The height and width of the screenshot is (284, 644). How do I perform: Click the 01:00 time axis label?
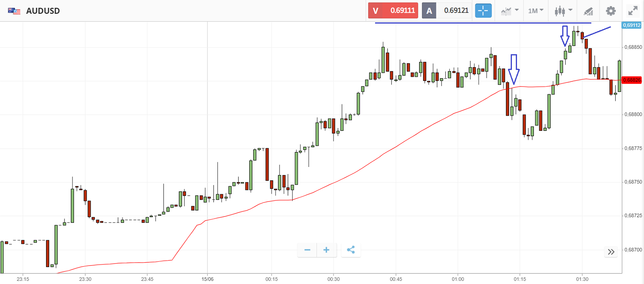click(458, 279)
